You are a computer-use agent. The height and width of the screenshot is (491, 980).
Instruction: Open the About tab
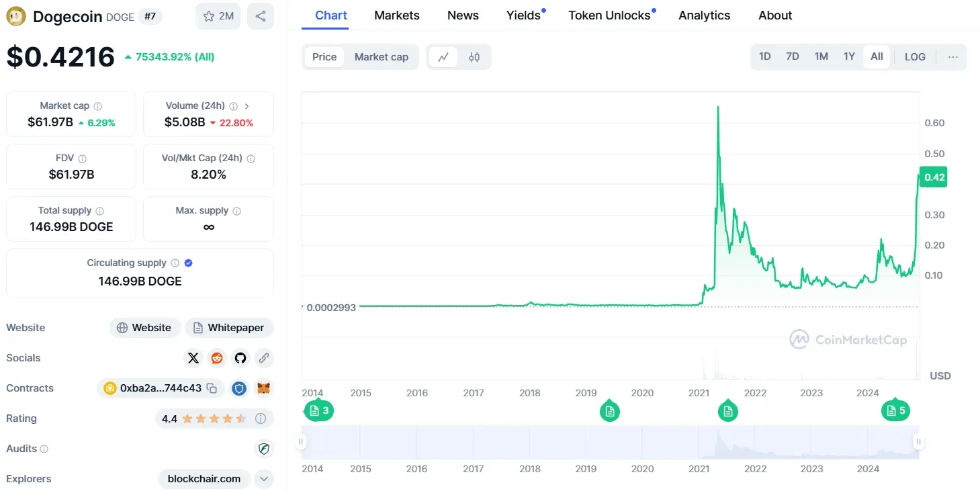pos(775,15)
